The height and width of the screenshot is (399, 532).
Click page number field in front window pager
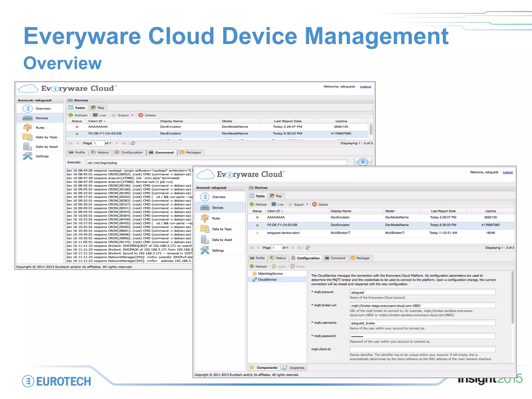[276, 248]
